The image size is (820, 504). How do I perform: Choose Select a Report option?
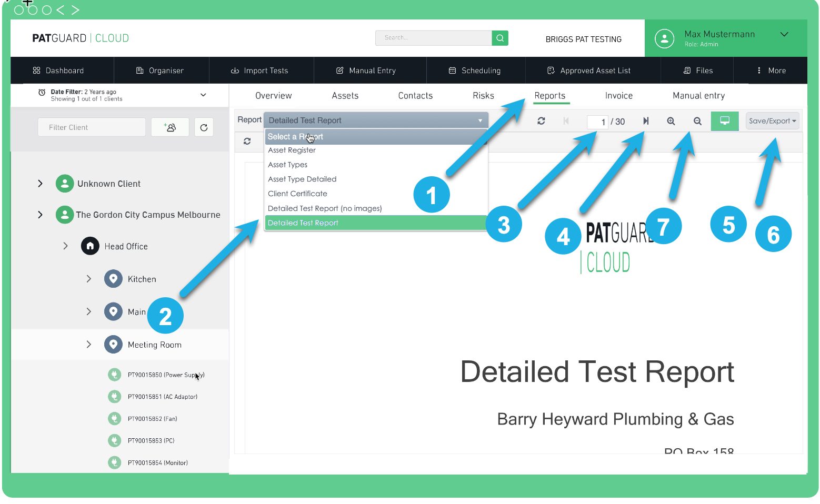[376, 136]
